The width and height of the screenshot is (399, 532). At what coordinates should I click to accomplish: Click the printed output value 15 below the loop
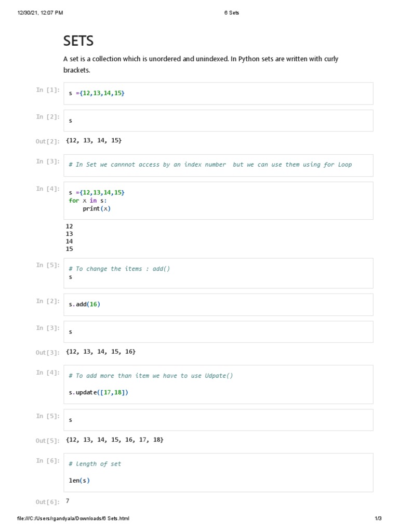70,249
